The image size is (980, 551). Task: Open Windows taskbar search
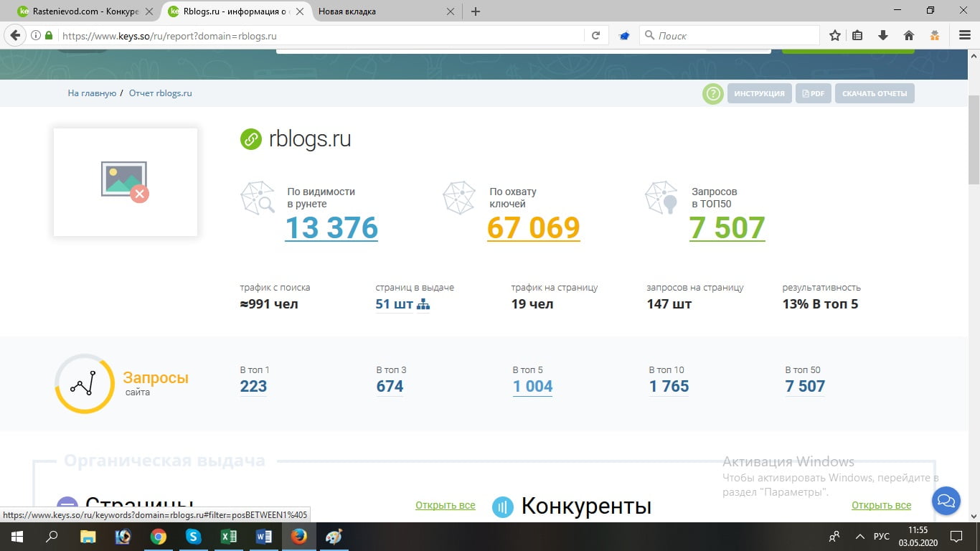(x=52, y=536)
